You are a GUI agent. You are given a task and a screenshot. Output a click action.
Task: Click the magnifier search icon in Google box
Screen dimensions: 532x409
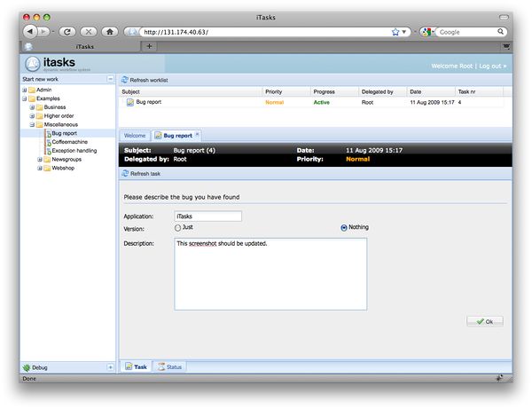coord(500,32)
